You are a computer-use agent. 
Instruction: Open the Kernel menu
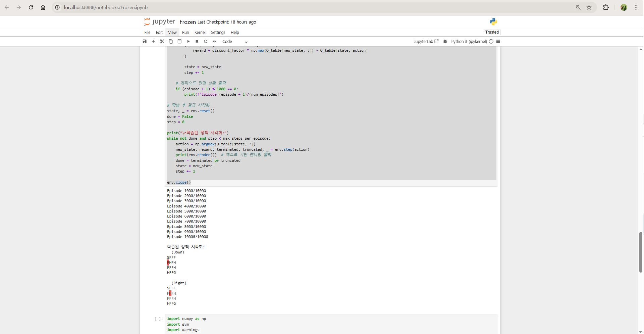click(200, 33)
